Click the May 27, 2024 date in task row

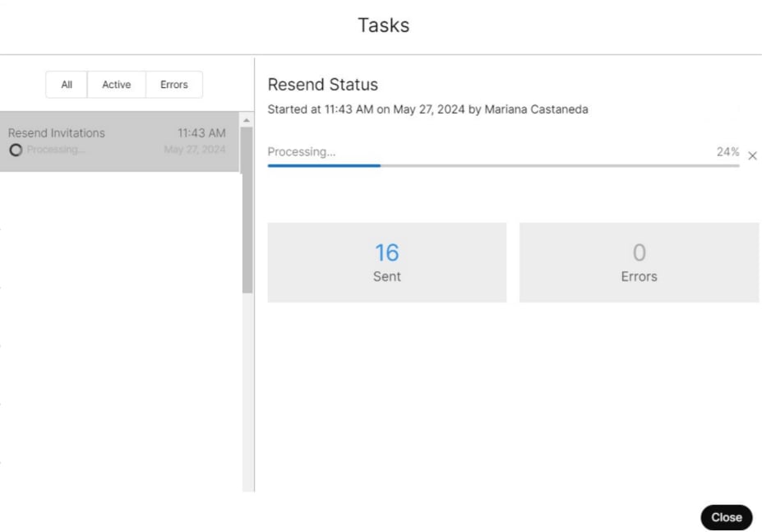(x=194, y=150)
